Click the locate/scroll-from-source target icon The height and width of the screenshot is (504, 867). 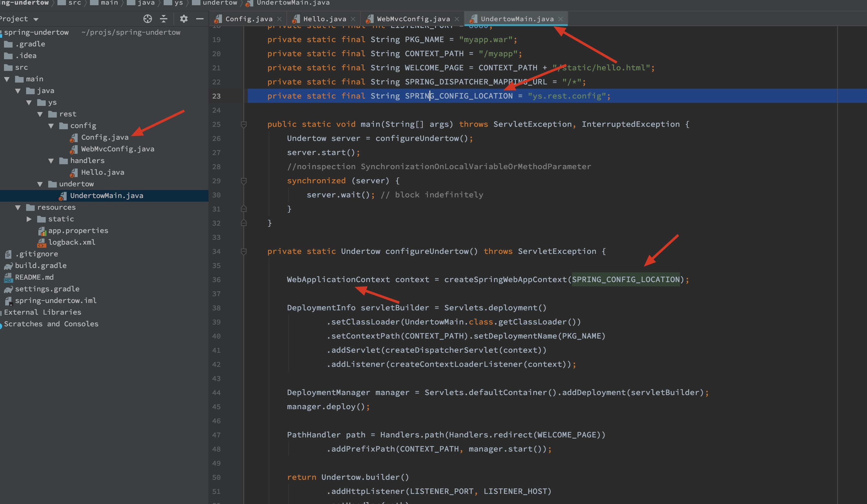click(148, 19)
